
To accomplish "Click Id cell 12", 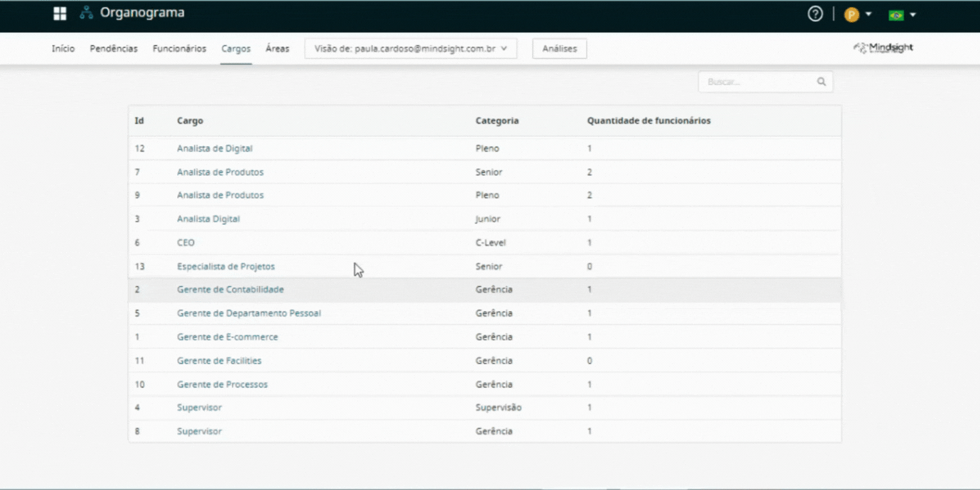I will 140,148.
